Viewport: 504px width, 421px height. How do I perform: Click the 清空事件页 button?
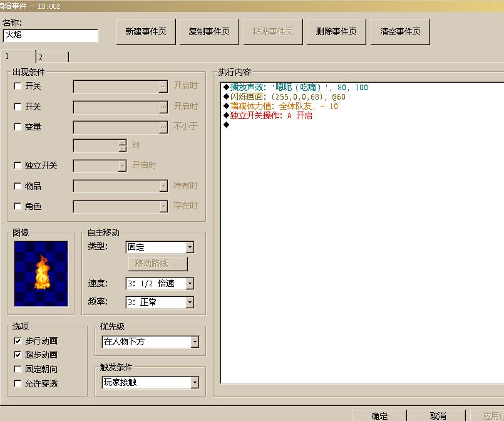click(400, 31)
